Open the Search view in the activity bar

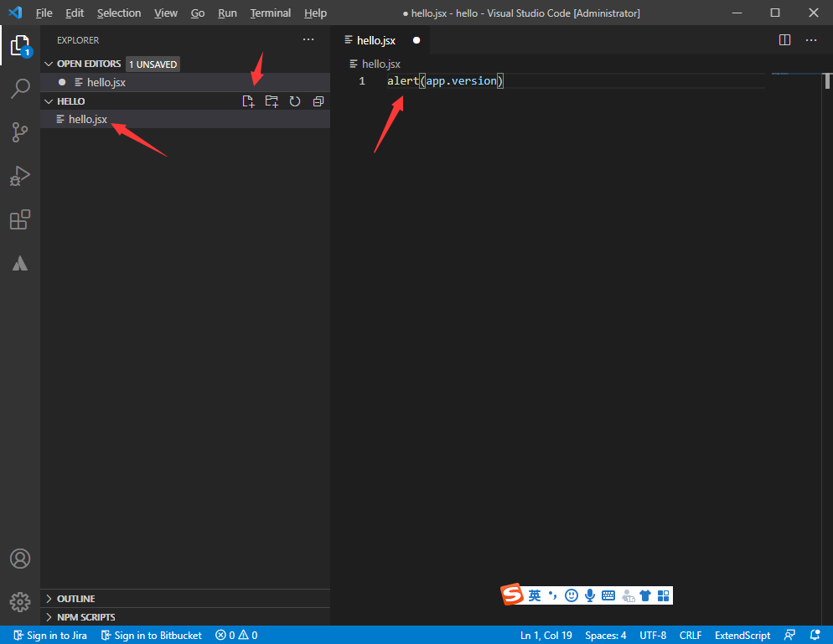click(x=20, y=89)
